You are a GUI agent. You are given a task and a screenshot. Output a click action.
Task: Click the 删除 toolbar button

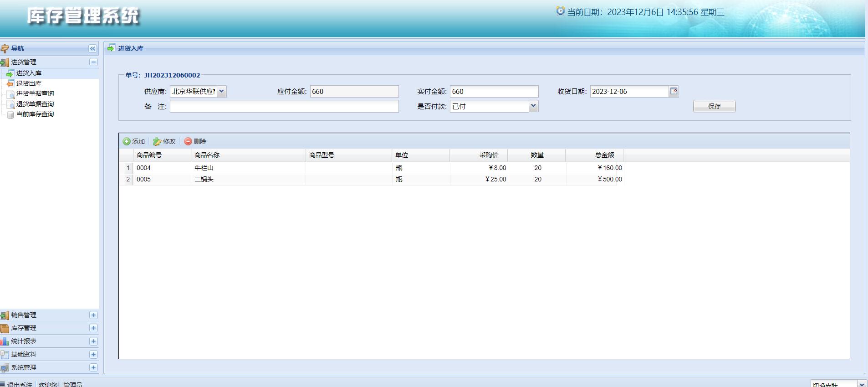tap(195, 141)
